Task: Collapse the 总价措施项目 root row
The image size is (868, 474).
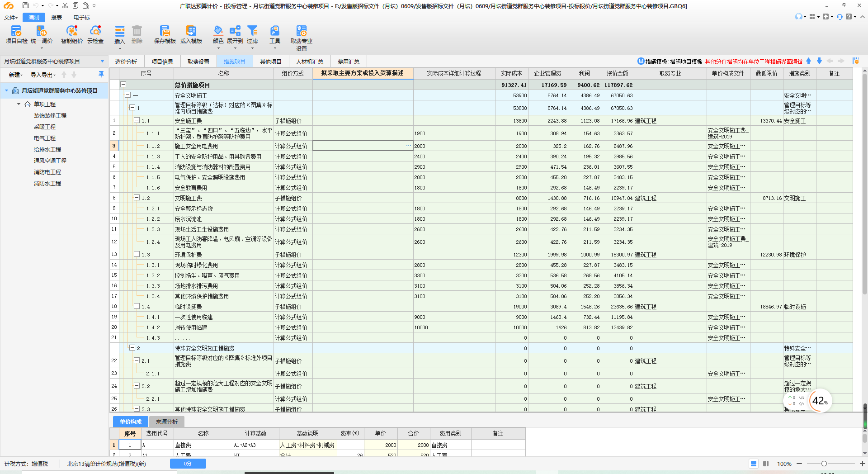Action: (123, 85)
